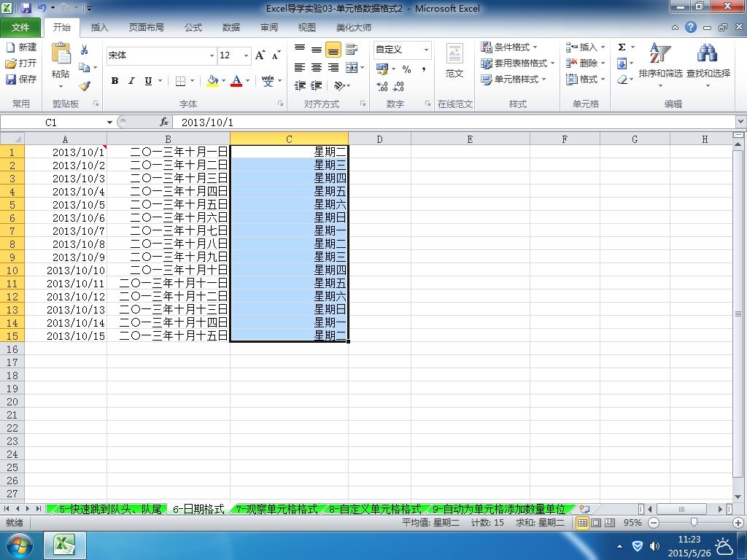Open the 文件 File tab
This screenshot has width=747, height=560.
tap(20, 28)
